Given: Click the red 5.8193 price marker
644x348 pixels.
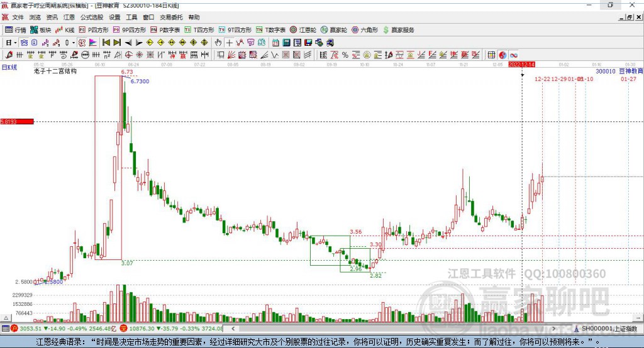Looking at the screenshot, I should pyautogui.click(x=17, y=121).
